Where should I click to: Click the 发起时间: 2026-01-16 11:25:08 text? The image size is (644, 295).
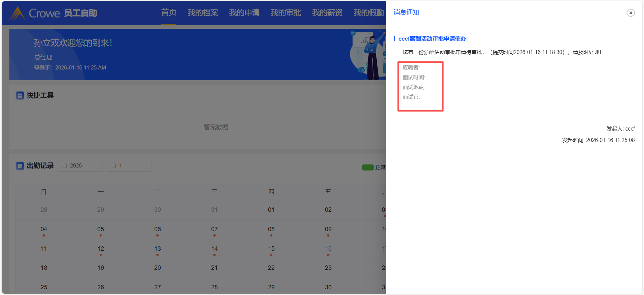coord(598,140)
